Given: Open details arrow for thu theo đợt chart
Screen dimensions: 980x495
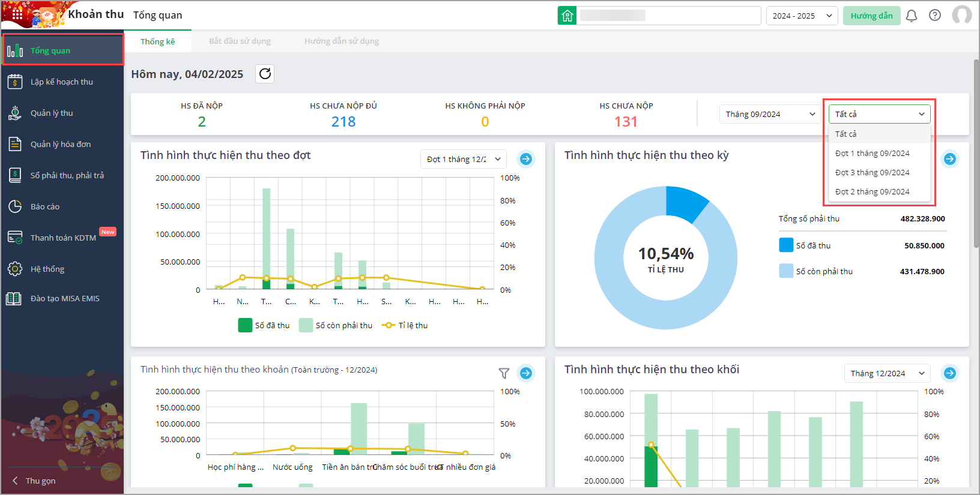Looking at the screenshot, I should pyautogui.click(x=526, y=159).
